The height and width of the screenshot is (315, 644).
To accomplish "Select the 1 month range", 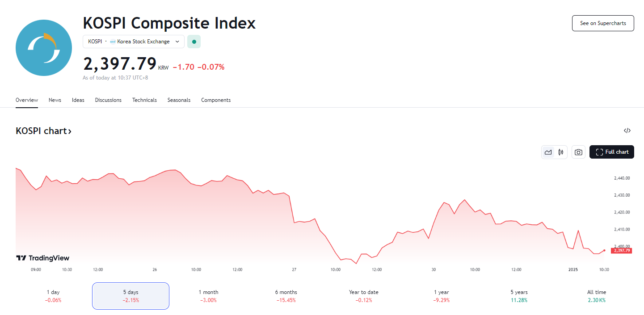I will pos(208,296).
